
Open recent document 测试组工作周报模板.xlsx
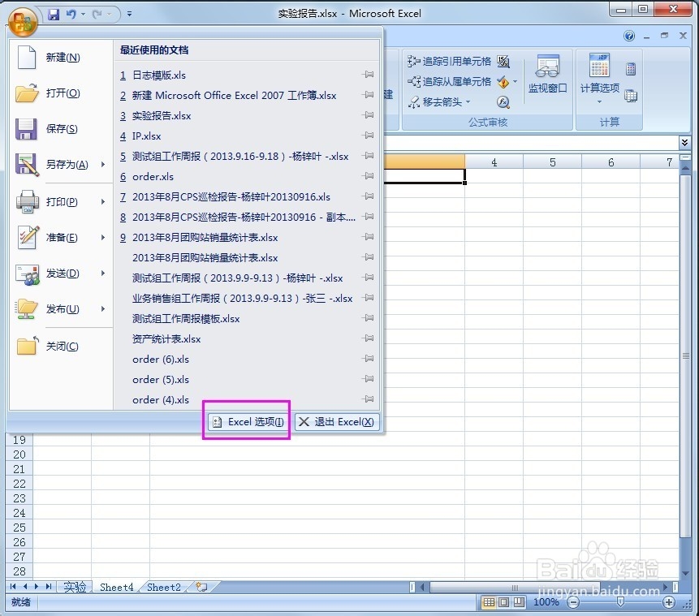click(186, 319)
